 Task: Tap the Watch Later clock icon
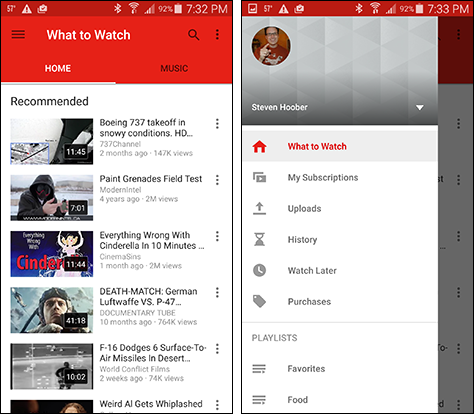pos(259,270)
